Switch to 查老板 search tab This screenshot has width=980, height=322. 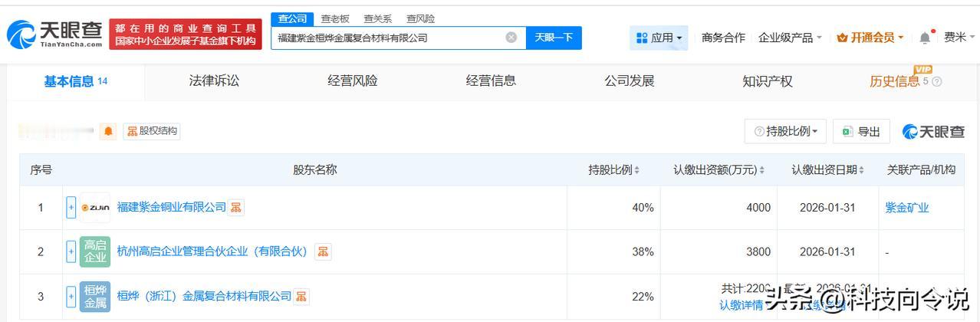335,18
